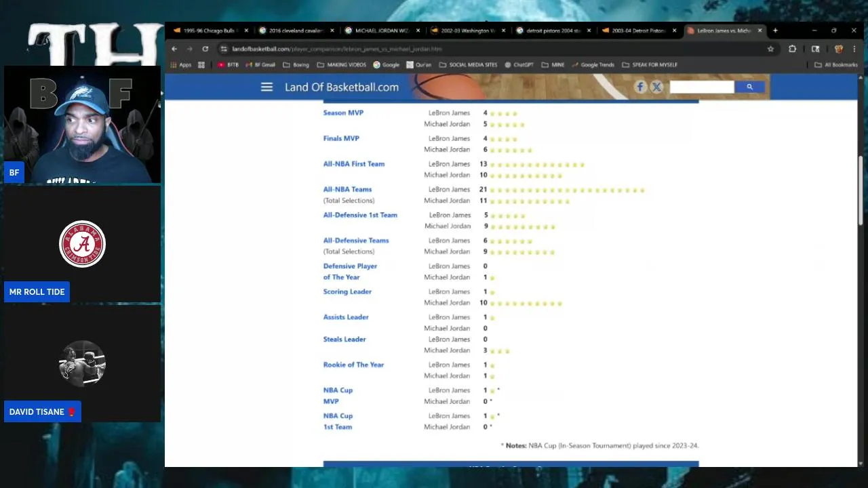
Task: Click the X (Twitter) icon in site header
Action: 656,87
